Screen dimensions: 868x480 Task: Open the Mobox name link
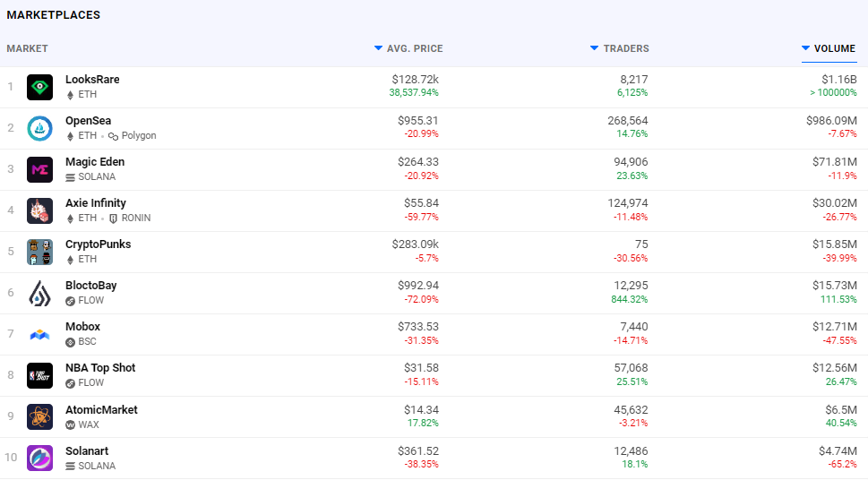point(82,327)
